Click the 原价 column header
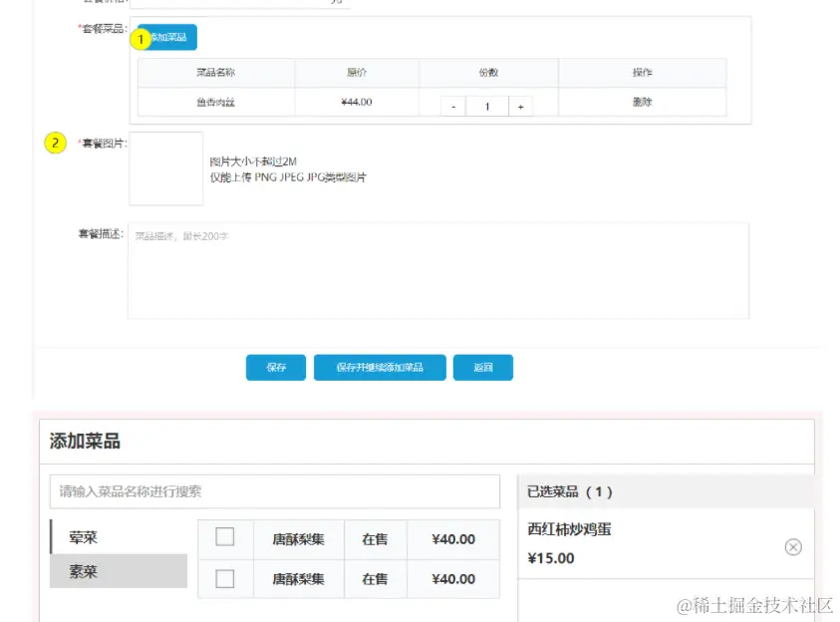The height and width of the screenshot is (622, 840). (357, 73)
